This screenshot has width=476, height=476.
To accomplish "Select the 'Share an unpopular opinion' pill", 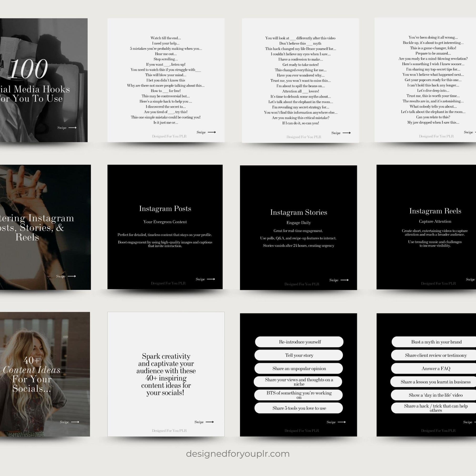I will (299, 369).
